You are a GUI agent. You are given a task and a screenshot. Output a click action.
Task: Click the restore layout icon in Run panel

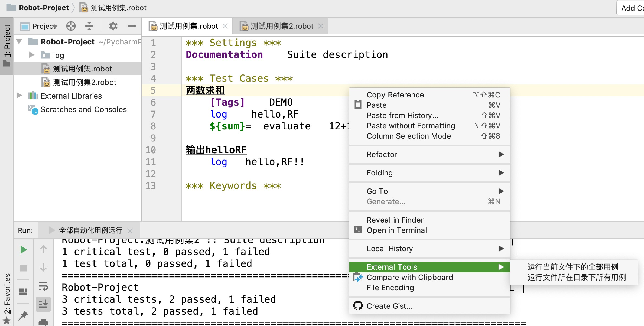(x=24, y=292)
